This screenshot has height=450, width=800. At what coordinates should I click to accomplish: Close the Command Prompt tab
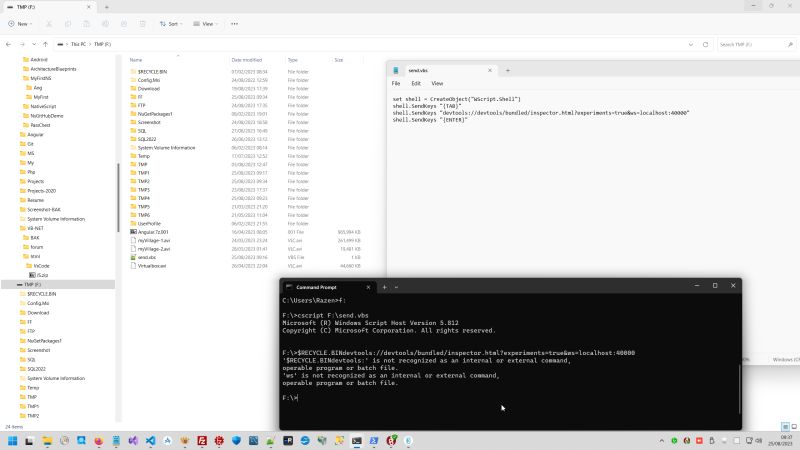click(368, 287)
